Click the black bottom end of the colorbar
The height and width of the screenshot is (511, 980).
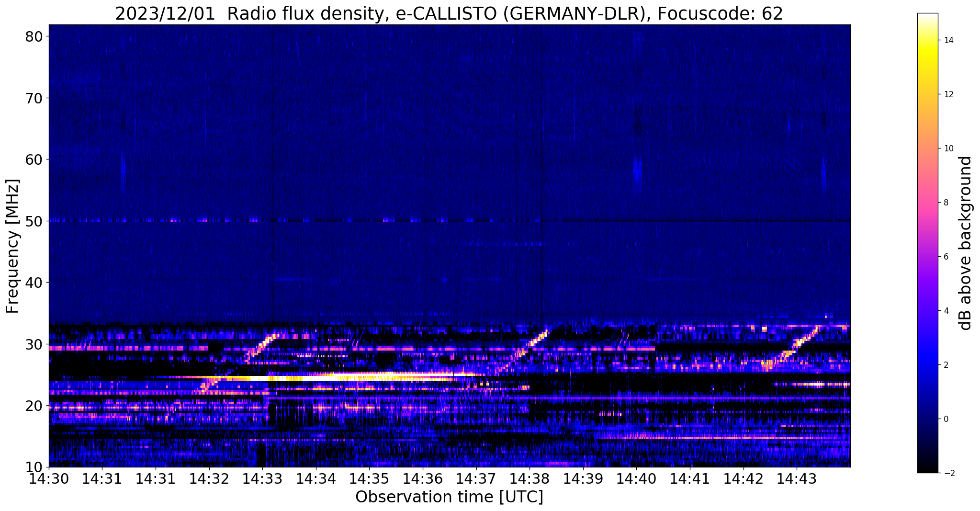tap(927, 469)
